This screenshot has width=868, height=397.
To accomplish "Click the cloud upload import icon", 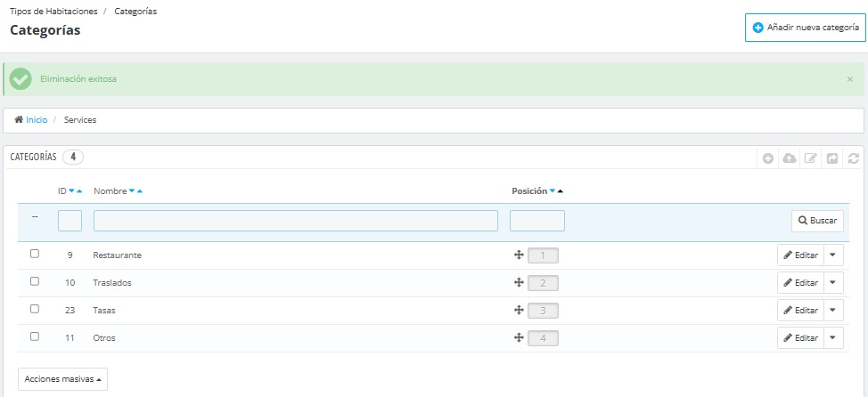I will (789, 158).
